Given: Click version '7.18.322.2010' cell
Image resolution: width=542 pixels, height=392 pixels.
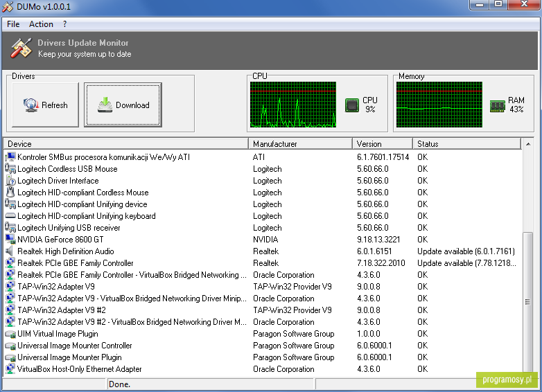Looking at the screenshot, I should 381,262.
